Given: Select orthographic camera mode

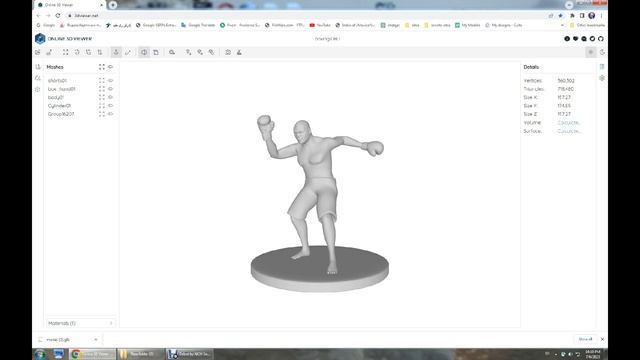Looking at the screenshot, I should (x=156, y=52).
